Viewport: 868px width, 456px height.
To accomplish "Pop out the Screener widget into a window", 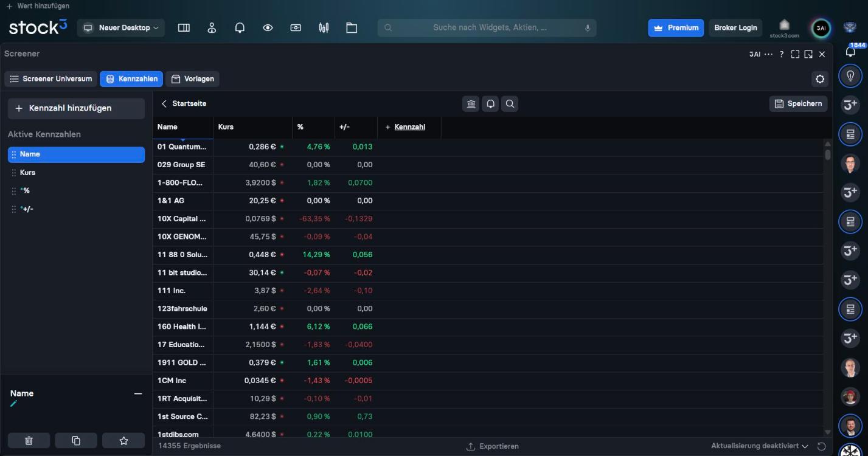I will pyautogui.click(x=808, y=54).
